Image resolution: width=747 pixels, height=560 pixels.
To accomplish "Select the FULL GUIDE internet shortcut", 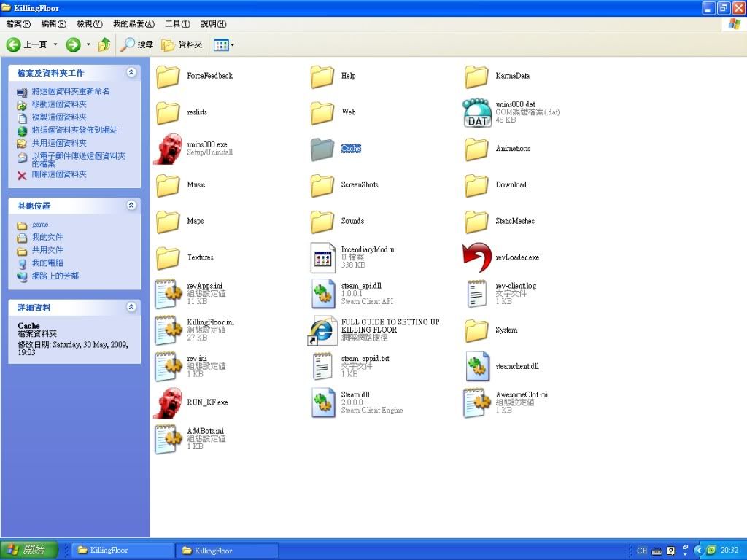I will [x=322, y=330].
